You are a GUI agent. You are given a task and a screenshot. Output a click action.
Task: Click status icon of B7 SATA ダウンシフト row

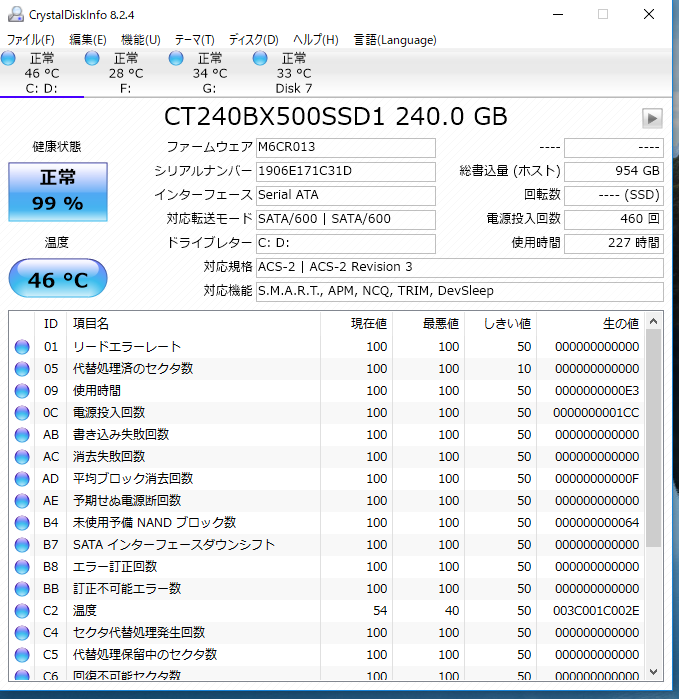(x=22, y=545)
